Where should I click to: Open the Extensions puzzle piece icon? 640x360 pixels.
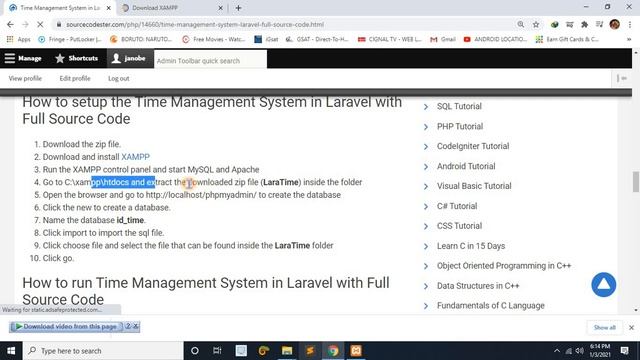tap(584, 24)
